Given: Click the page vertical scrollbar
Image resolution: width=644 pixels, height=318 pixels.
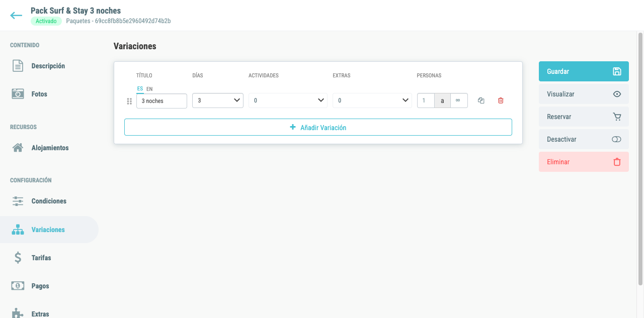Looking at the screenshot, I should click(640, 159).
